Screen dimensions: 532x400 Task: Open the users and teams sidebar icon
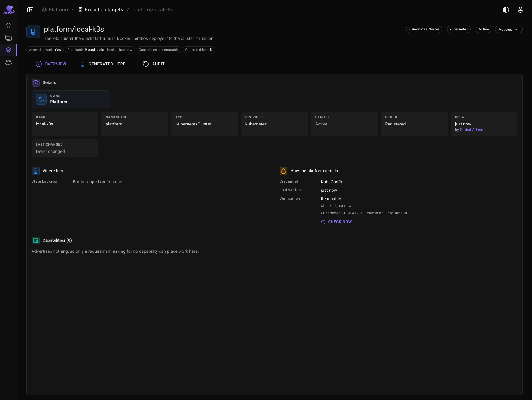tap(9, 62)
